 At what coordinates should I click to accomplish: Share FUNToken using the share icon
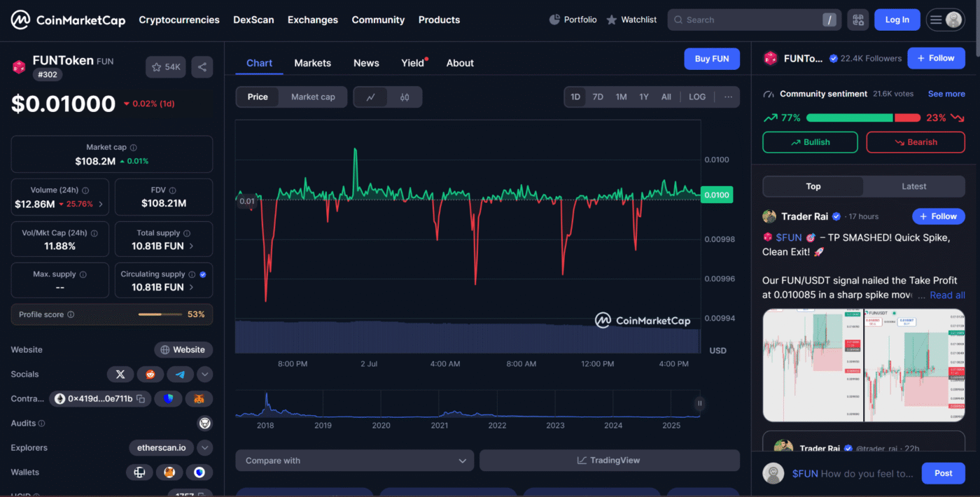202,67
